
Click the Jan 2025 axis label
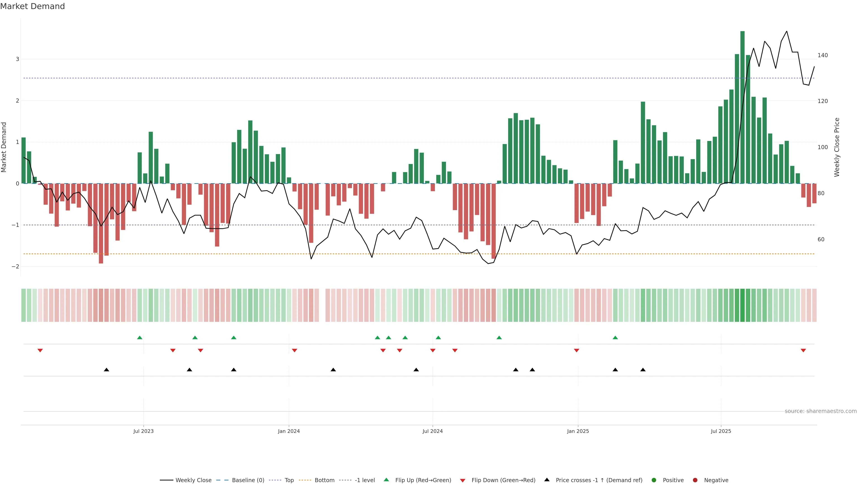coord(578,431)
